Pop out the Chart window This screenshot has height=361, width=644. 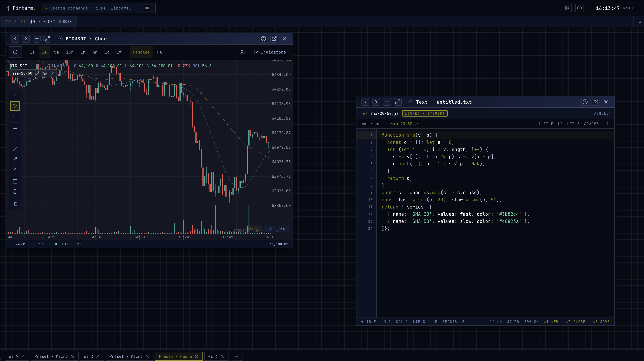274,39
